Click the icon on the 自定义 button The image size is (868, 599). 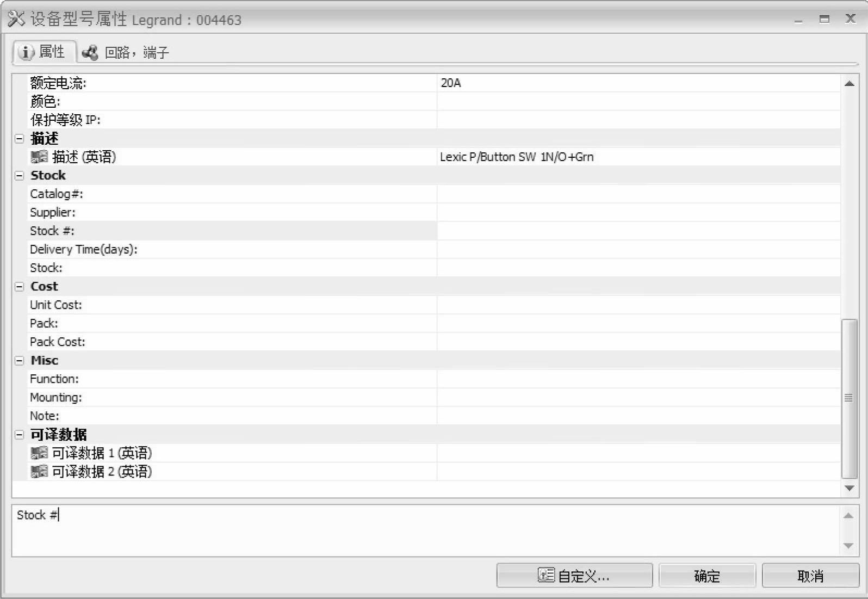point(546,575)
